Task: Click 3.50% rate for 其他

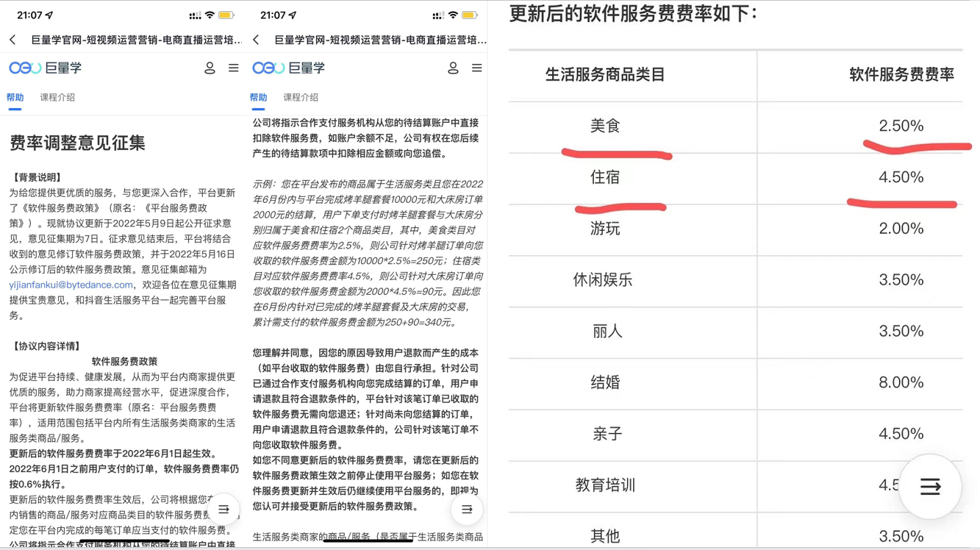Action: tap(901, 537)
